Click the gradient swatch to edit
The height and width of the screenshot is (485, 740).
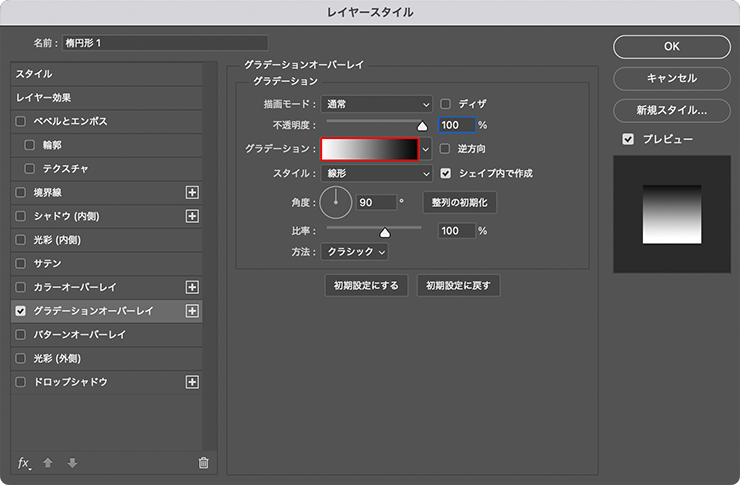click(x=368, y=149)
